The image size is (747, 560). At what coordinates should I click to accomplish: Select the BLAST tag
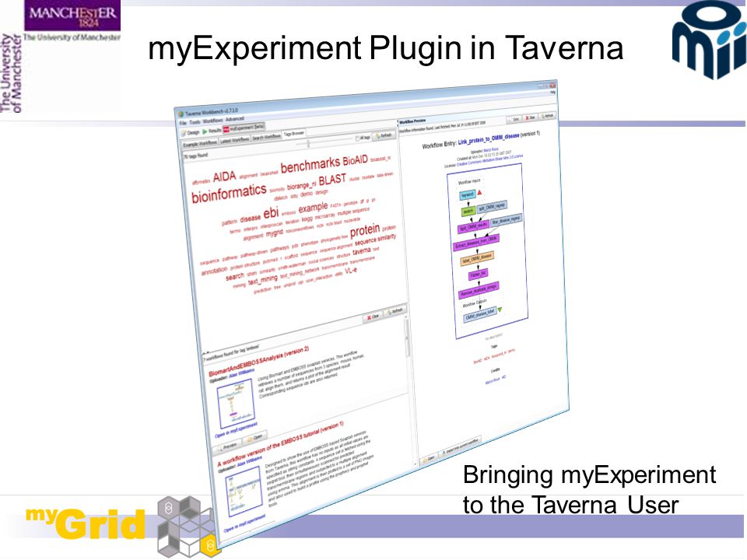tap(332, 180)
